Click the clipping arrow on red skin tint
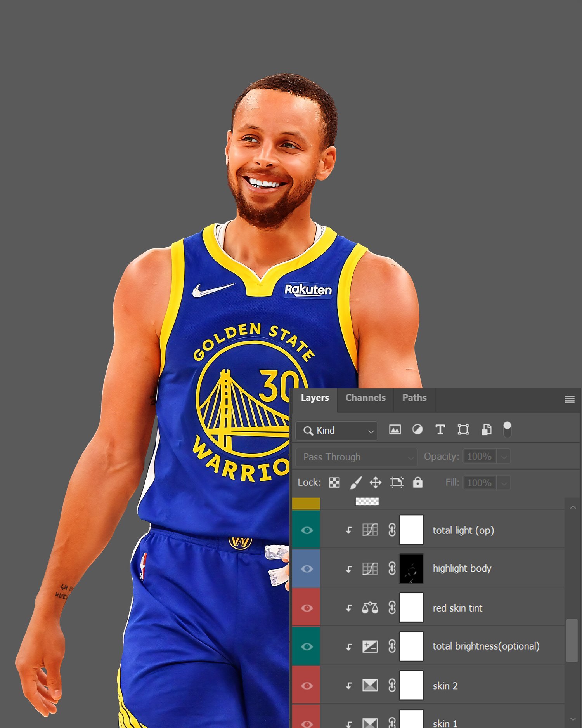Image resolution: width=582 pixels, height=728 pixels. 349,608
